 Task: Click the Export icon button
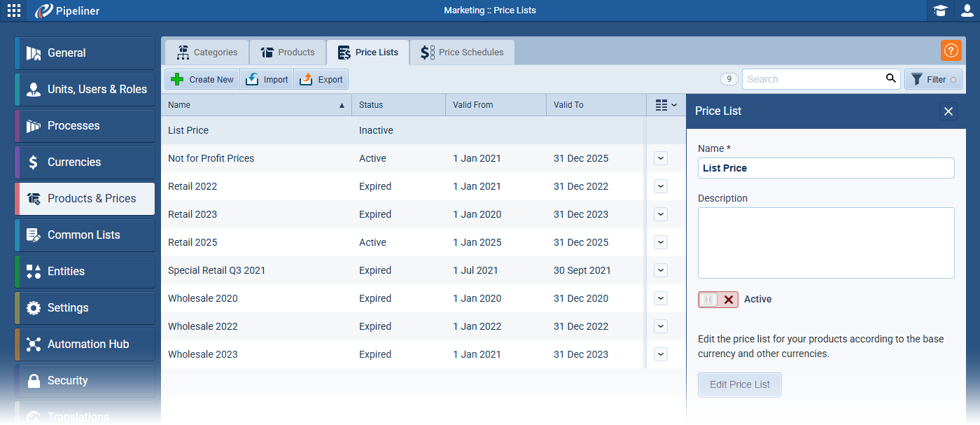321,79
